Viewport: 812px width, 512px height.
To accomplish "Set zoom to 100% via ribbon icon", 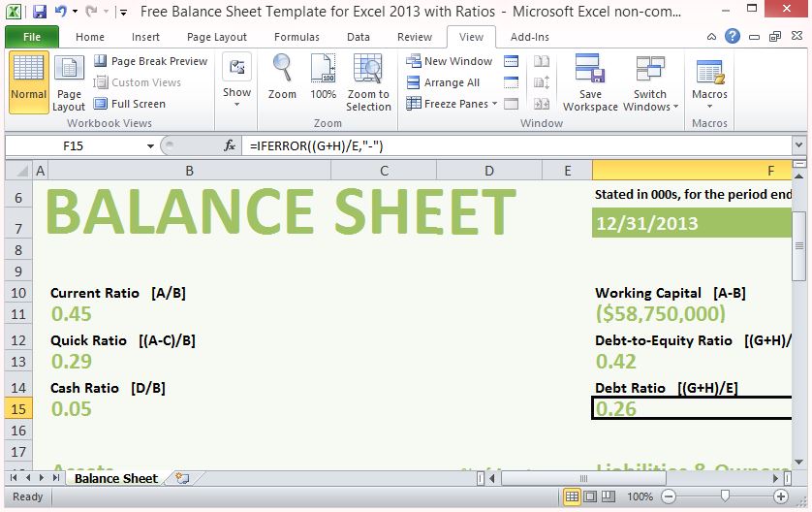I will (x=323, y=70).
